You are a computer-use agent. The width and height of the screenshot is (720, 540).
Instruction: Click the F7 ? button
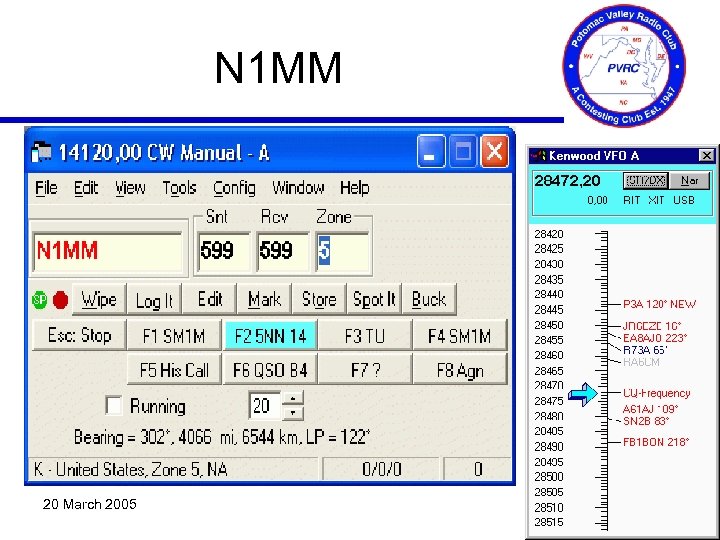pos(365,370)
